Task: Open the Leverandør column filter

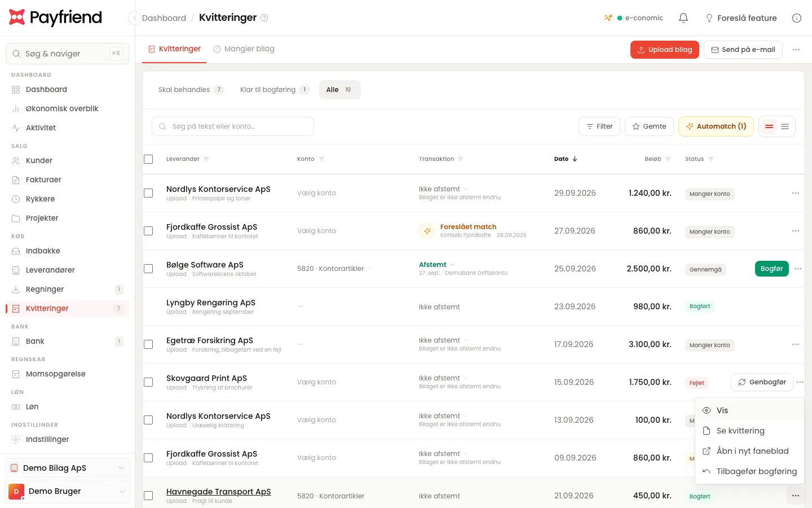Action: (206, 159)
